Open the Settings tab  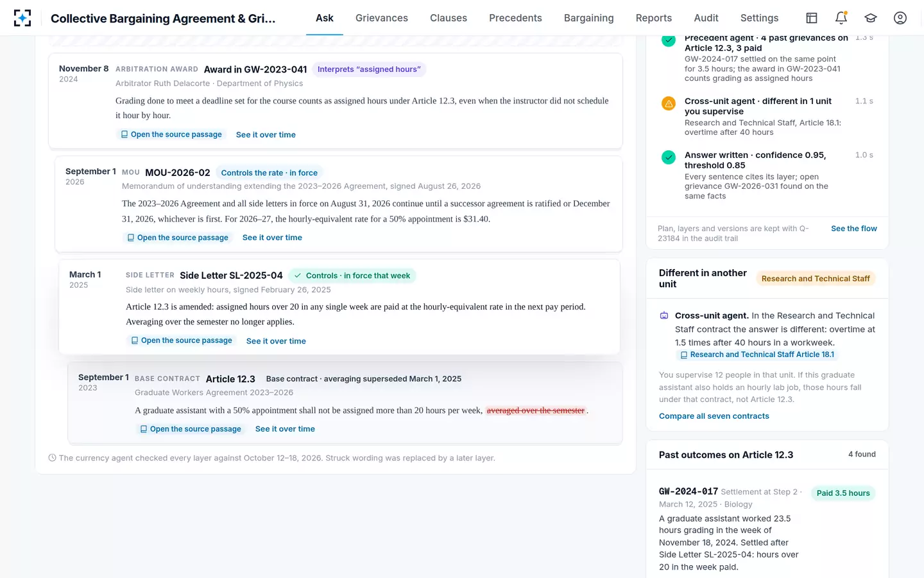[760, 18]
